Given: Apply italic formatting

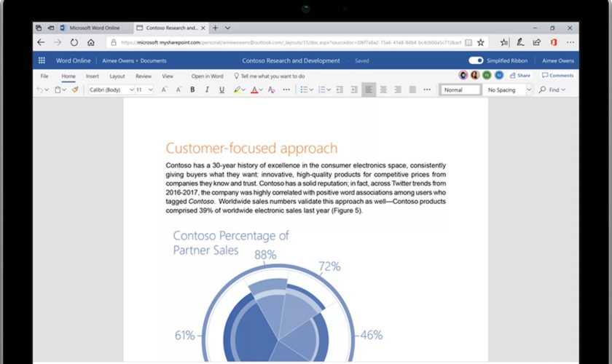Looking at the screenshot, I should point(207,90).
